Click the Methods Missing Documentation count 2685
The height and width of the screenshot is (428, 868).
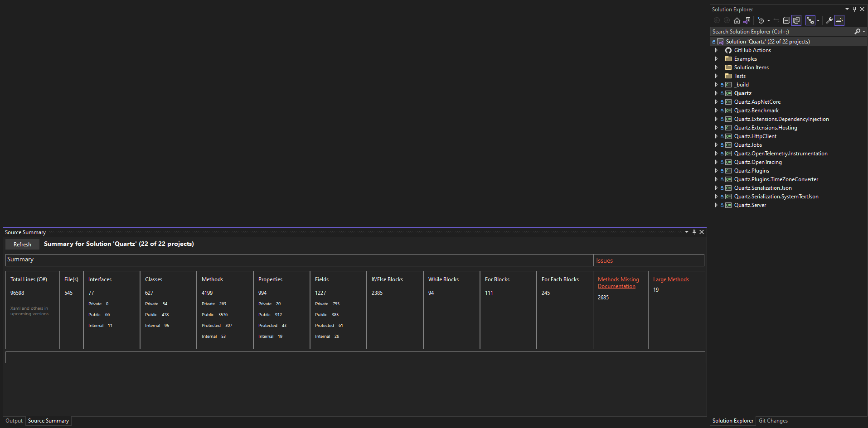603,298
